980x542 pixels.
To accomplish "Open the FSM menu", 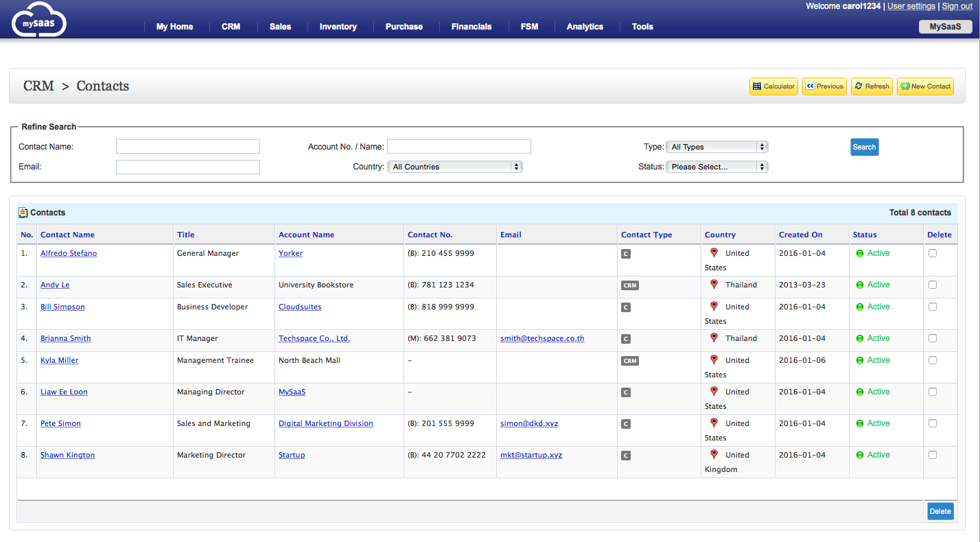I will click(529, 27).
